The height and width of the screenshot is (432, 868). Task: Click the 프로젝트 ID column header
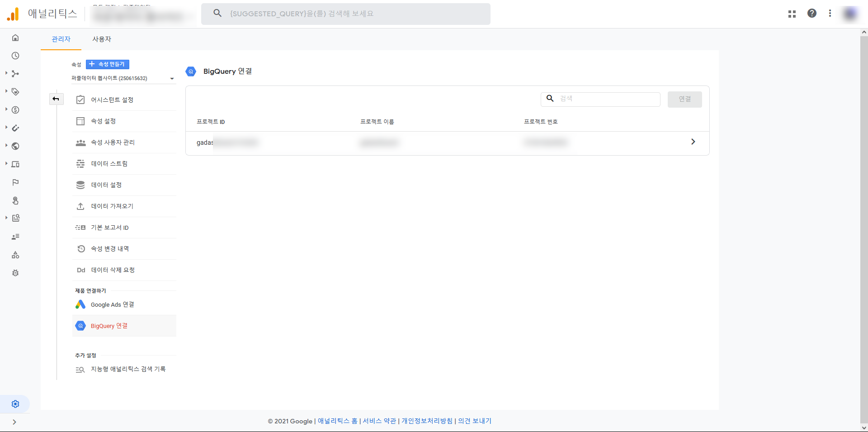pos(211,122)
